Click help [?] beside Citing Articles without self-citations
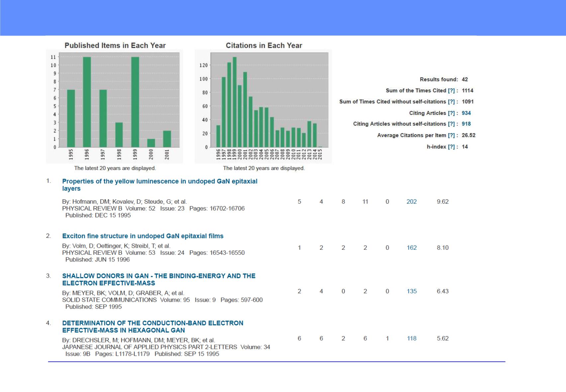 click(x=451, y=124)
